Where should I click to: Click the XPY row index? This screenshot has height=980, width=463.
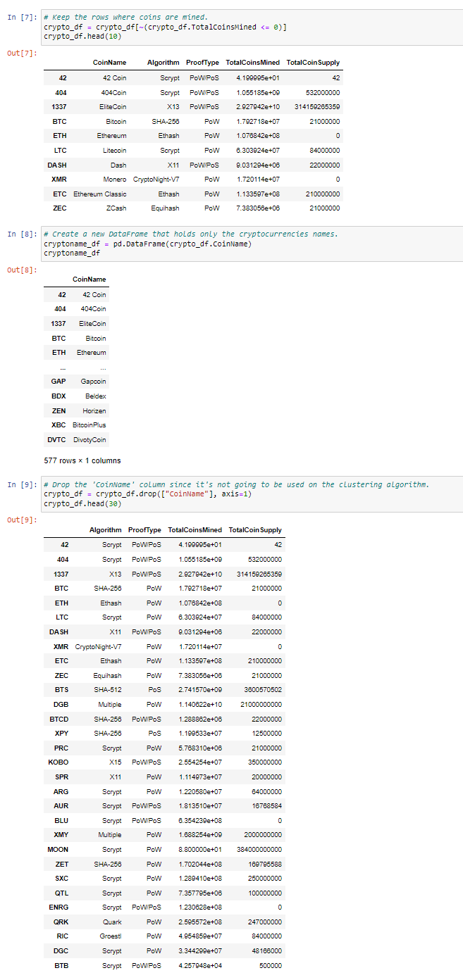pyautogui.click(x=61, y=734)
